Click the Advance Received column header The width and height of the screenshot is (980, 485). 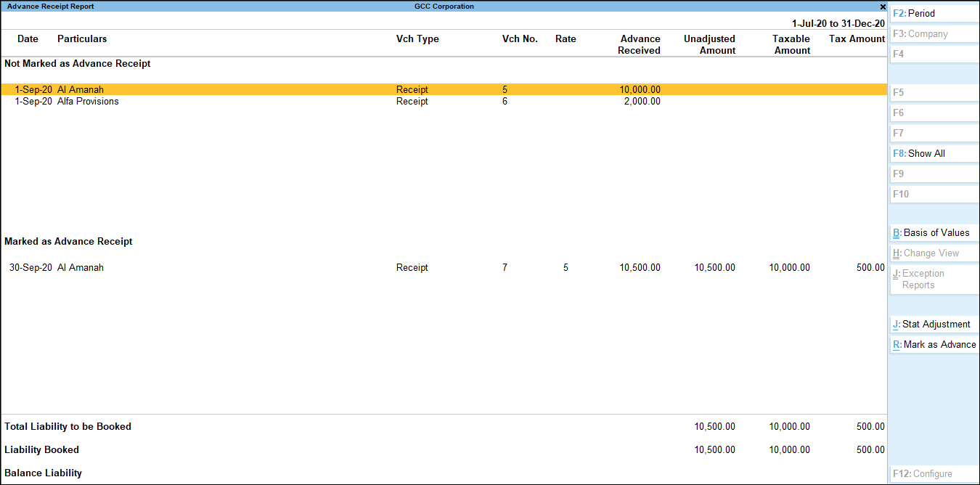click(x=640, y=45)
